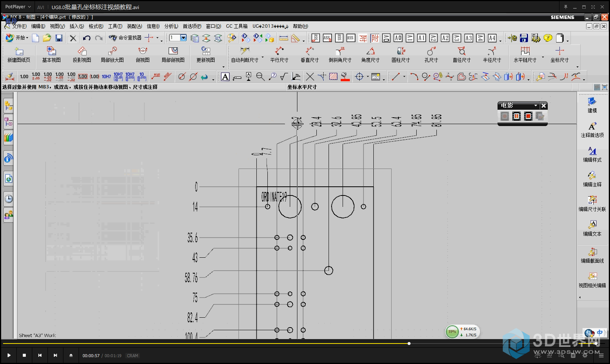Expand the 电影 panel dropdown arrow
This screenshot has height=364, width=610.
click(x=536, y=106)
